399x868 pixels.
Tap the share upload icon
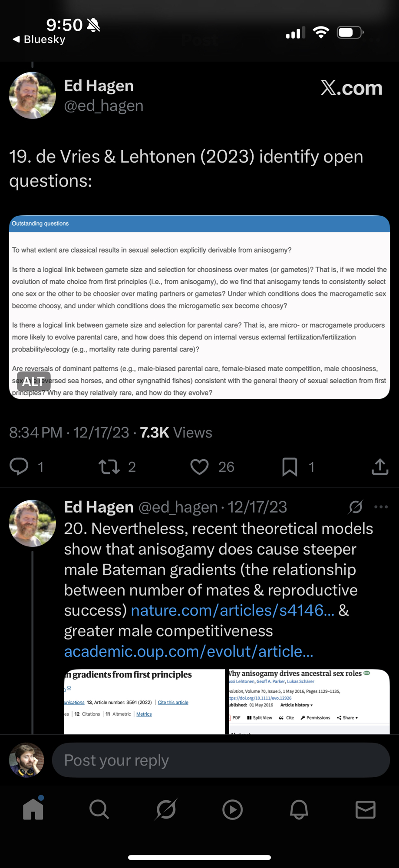coord(380,467)
